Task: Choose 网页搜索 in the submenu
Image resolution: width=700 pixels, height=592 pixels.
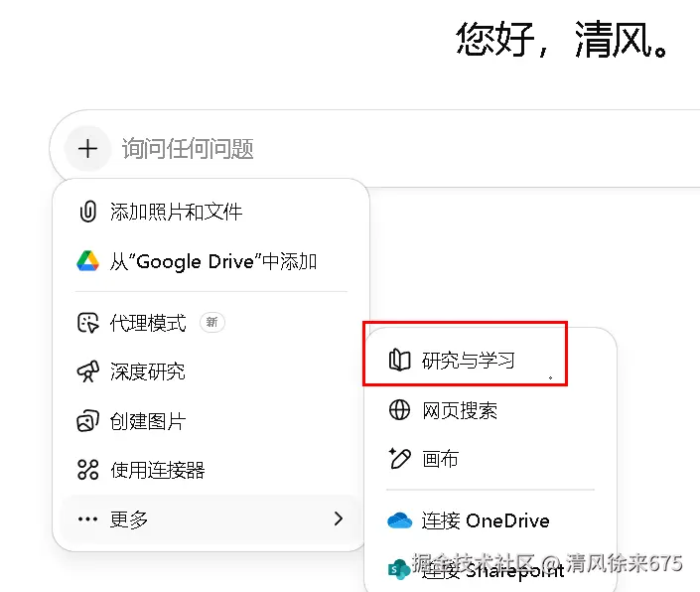Action: [490, 410]
